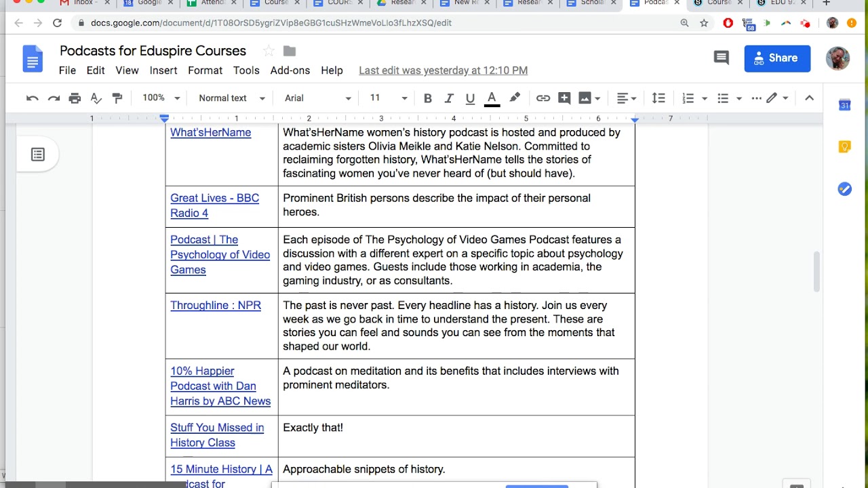Image resolution: width=868 pixels, height=488 pixels.
Task: Open last edit revision history link
Action: click(443, 70)
